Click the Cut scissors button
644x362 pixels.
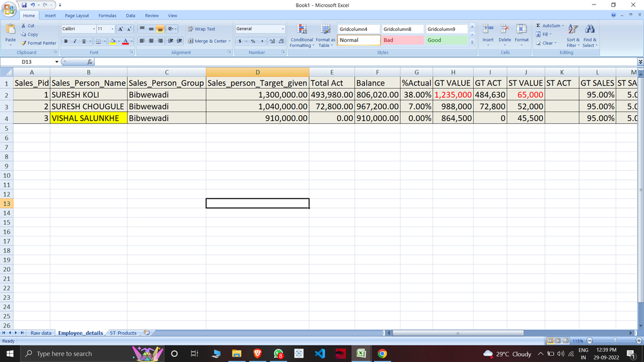[28, 26]
